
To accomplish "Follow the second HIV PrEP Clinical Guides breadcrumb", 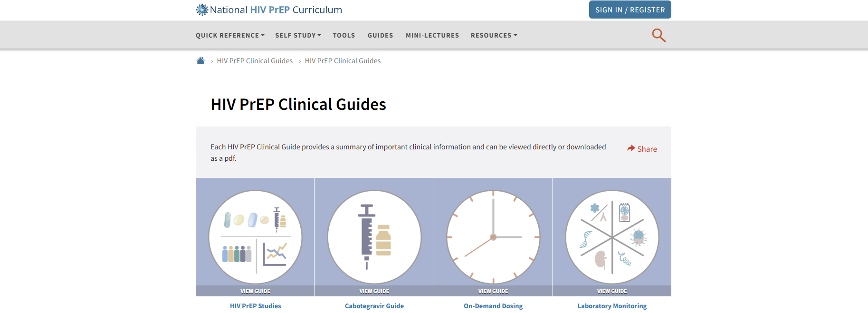I will click(x=343, y=61).
